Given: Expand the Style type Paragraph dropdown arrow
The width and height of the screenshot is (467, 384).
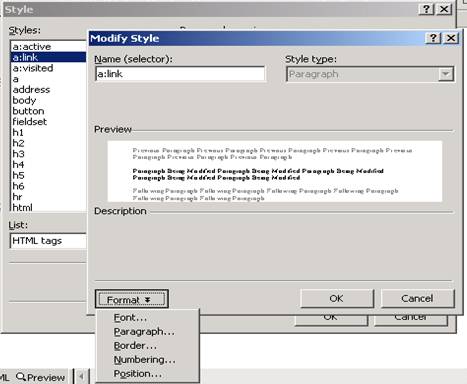Looking at the screenshot, I should [x=446, y=74].
